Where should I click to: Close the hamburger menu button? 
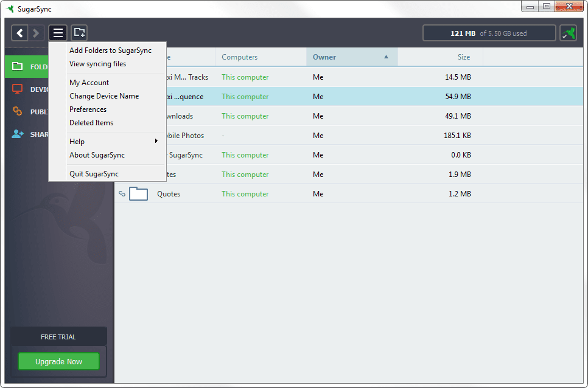coord(58,33)
